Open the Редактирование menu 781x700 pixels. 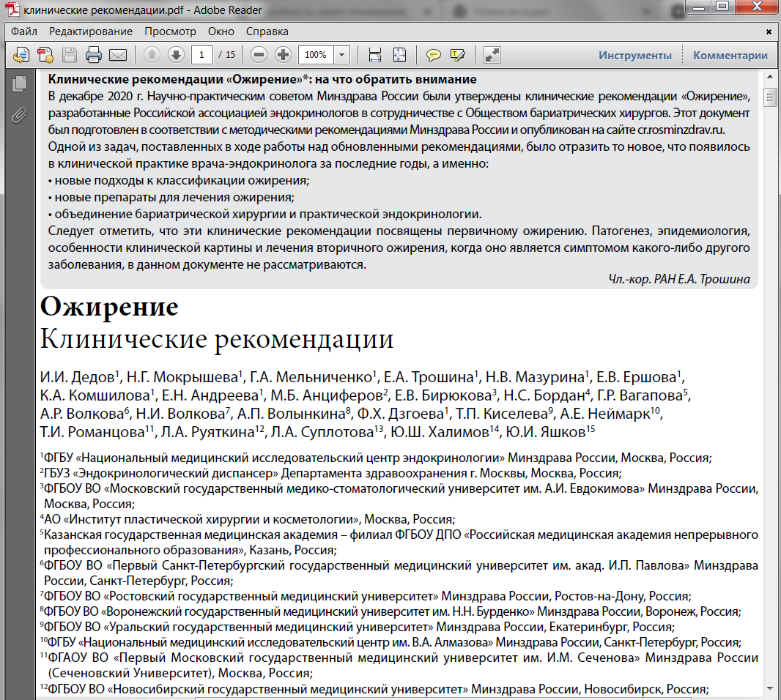91,31
